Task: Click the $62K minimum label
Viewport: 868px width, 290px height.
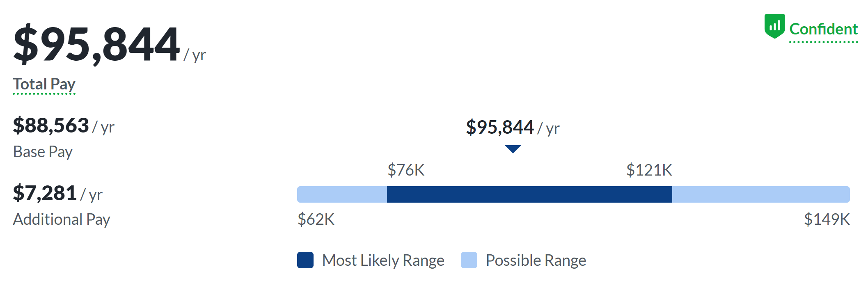Action: 316,219
